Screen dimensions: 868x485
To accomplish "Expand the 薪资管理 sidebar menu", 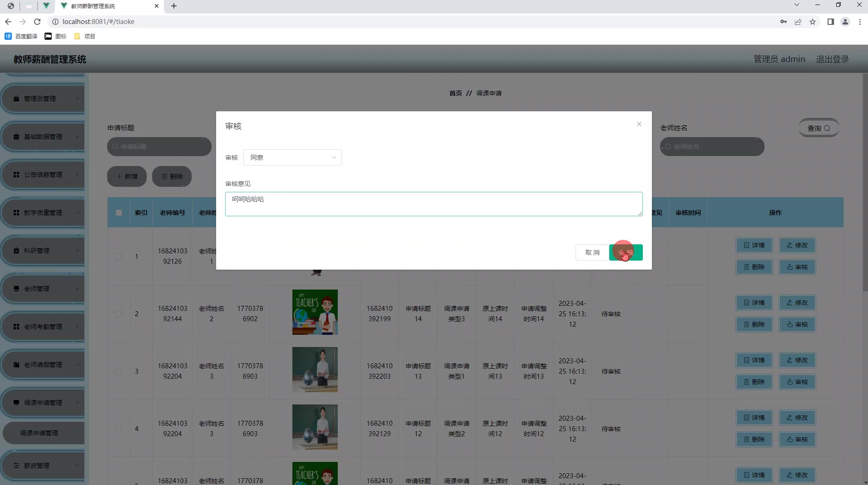I will (43, 466).
